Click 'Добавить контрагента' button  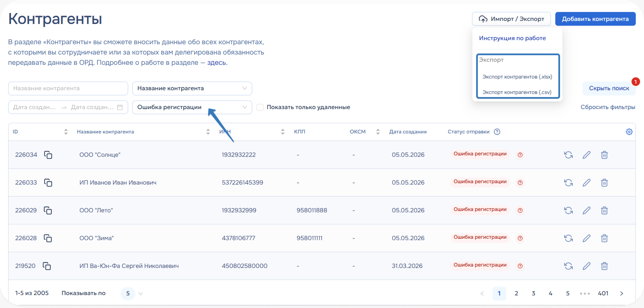(595, 19)
